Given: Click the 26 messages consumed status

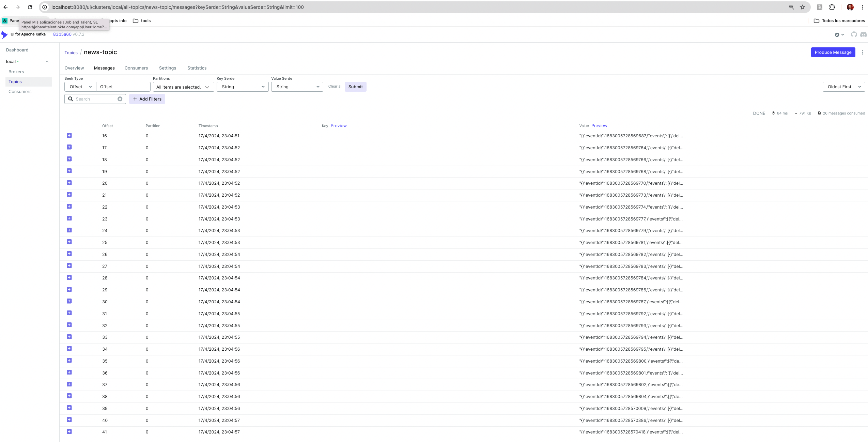Looking at the screenshot, I should 841,113.
